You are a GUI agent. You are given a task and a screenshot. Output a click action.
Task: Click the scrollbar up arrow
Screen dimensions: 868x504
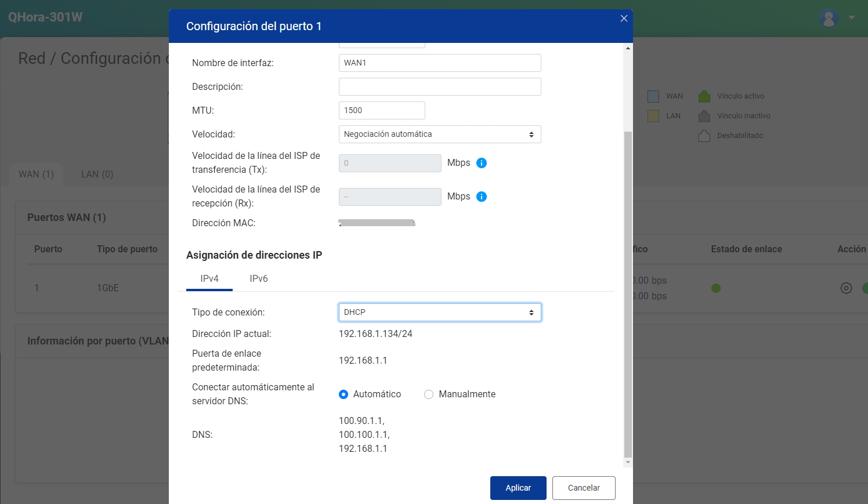(628, 48)
